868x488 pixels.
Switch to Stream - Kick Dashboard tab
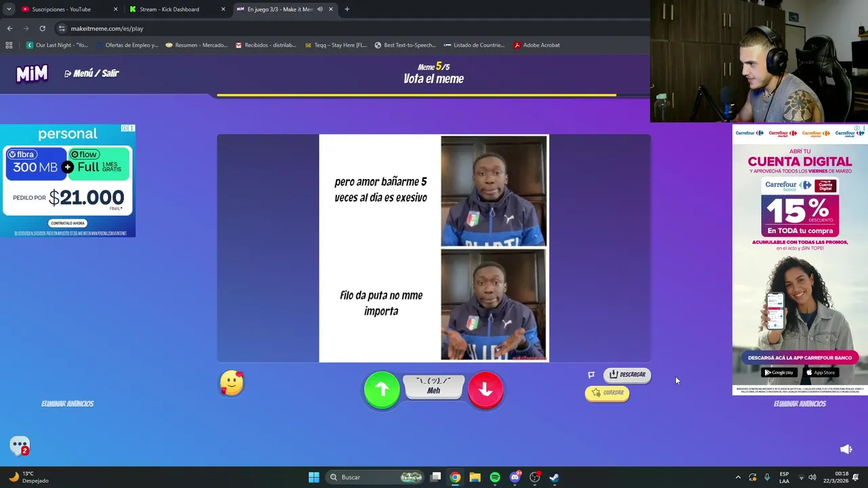(170, 9)
